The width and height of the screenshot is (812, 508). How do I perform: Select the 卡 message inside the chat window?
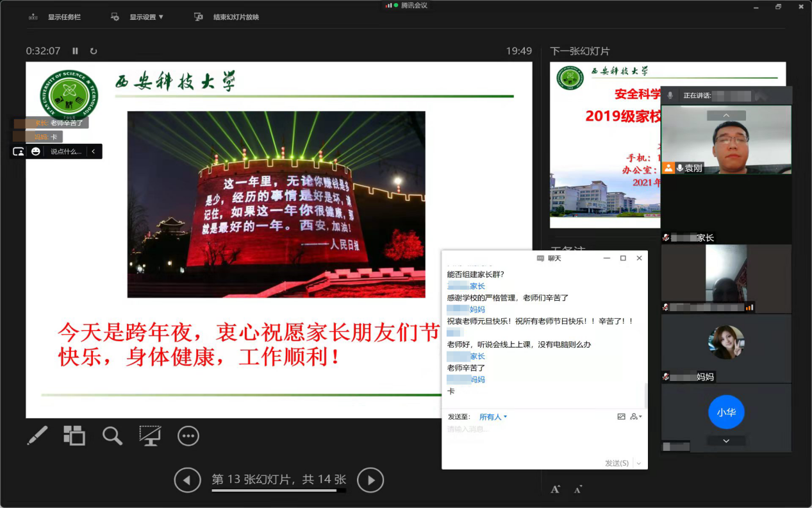pyautogui.click(x=451, y=391)
